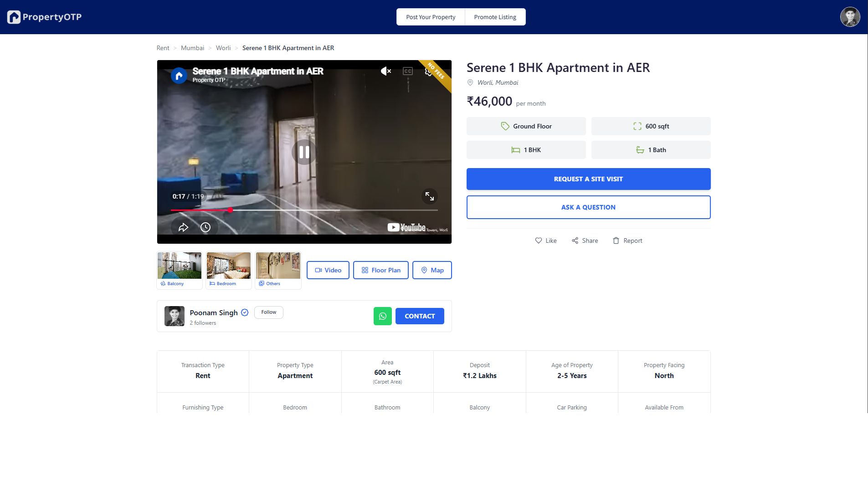
Task: Click the verified badge icon
Action: [x=245, y=312]
